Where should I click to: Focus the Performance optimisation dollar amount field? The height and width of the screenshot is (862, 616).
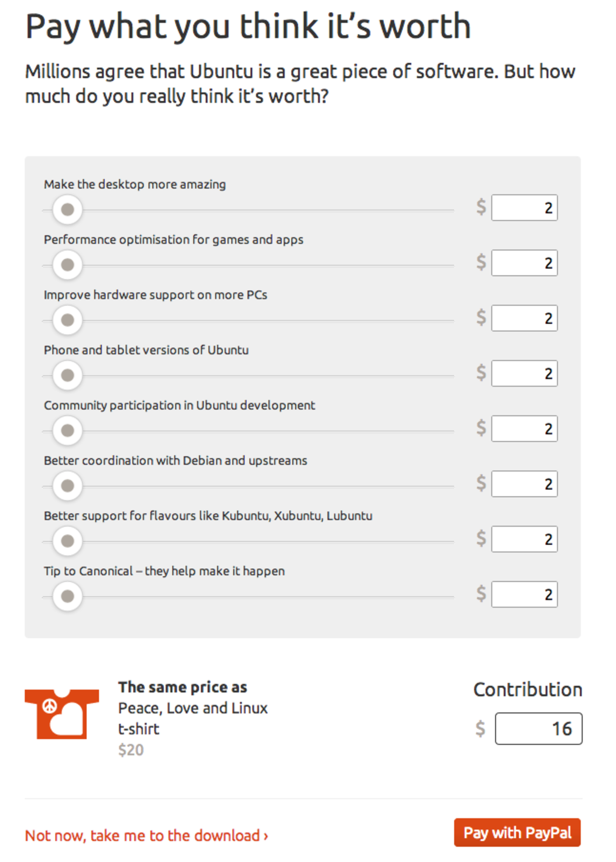(524, 263)
